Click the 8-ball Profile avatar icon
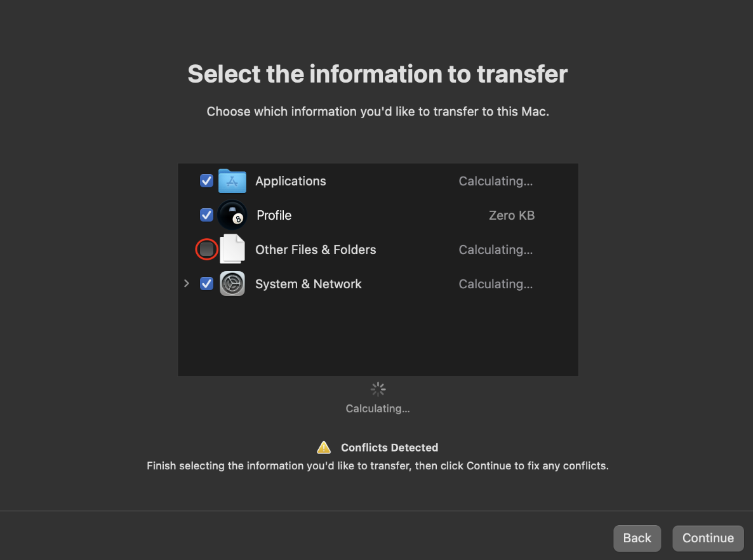 [232, 216]
